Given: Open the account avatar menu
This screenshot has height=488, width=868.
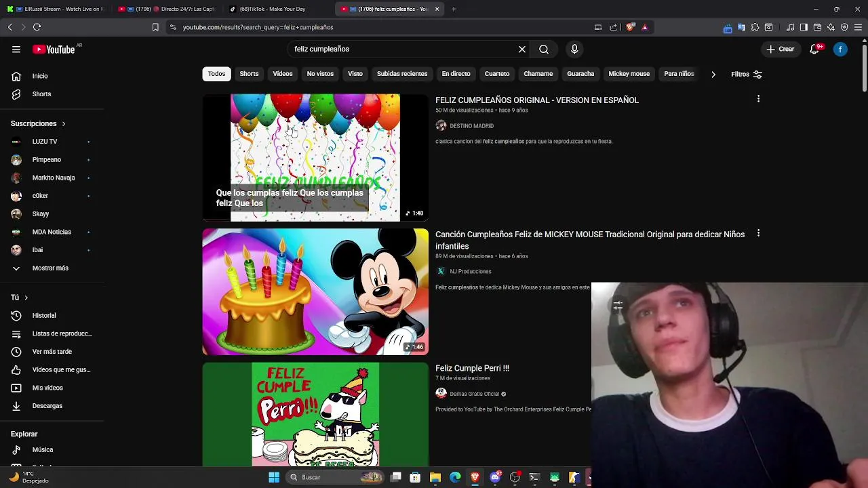Looking at the screenshot, I should point(840,49).
